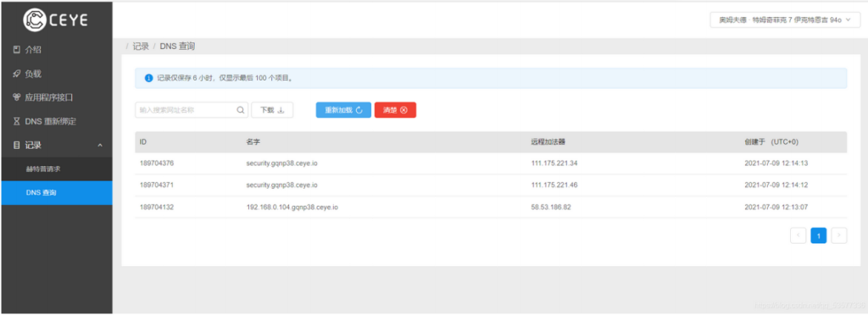Click the CEYE logo
This screenshot has width=868, height=315.
click(55, 19)
